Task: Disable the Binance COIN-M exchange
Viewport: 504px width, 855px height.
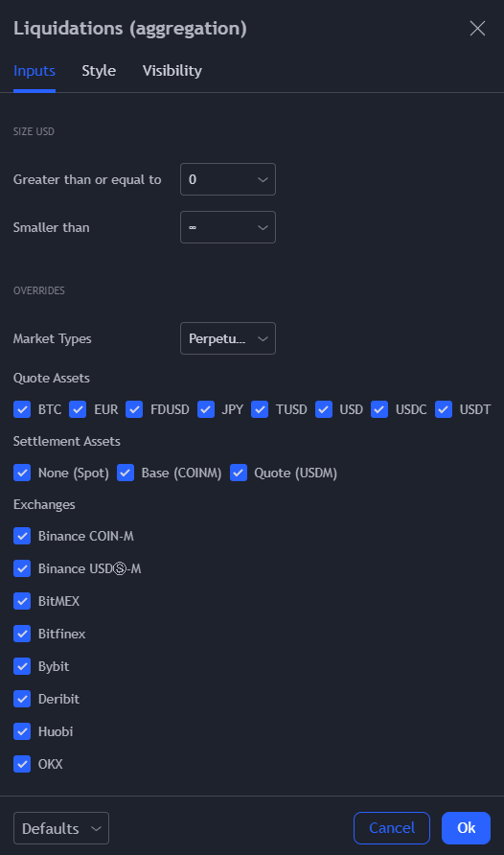Action: pyautogui.click(x=22, y=536)
